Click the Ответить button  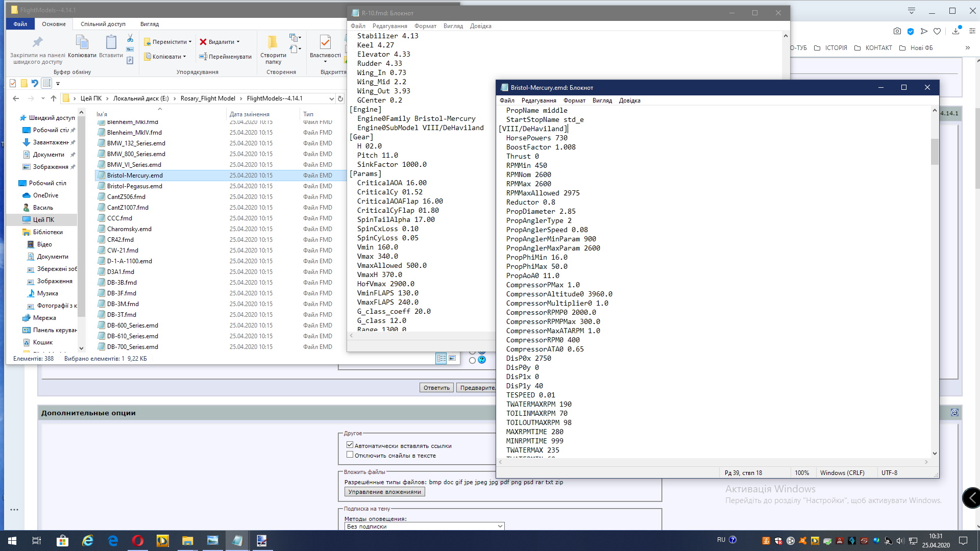[436, 388]
